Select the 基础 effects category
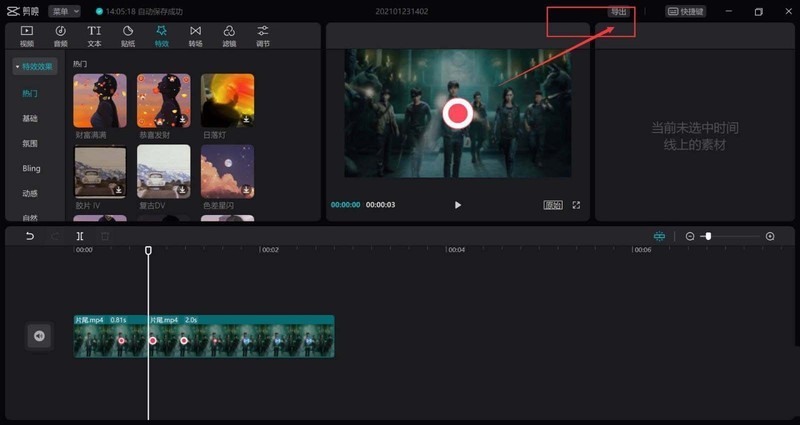The width and height of the screenshot is (800, 425). click(30, 118)
